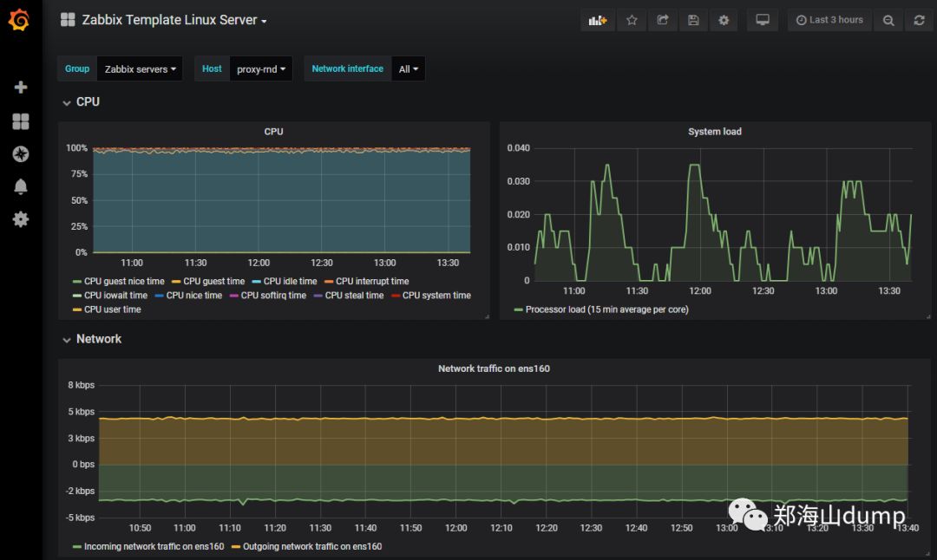Open the Create plus menu in sidebar
The image size is (937, 560).
coord(20,88)
